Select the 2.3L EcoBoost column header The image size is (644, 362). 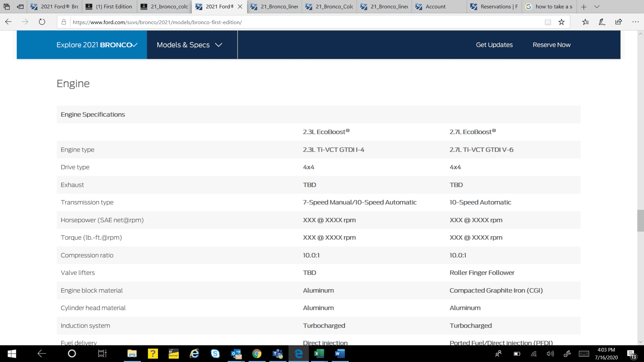coord(326,132)
